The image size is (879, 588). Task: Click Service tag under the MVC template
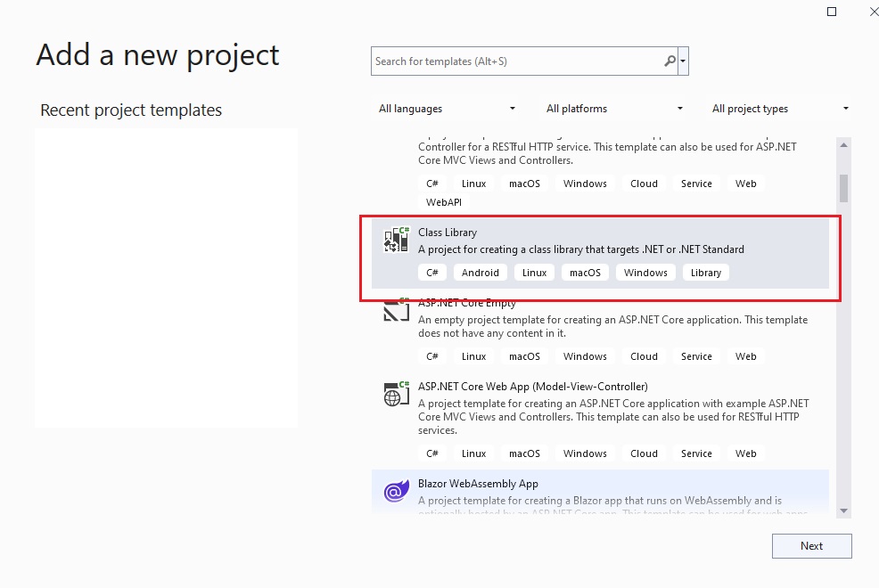[x=697, y=453]
